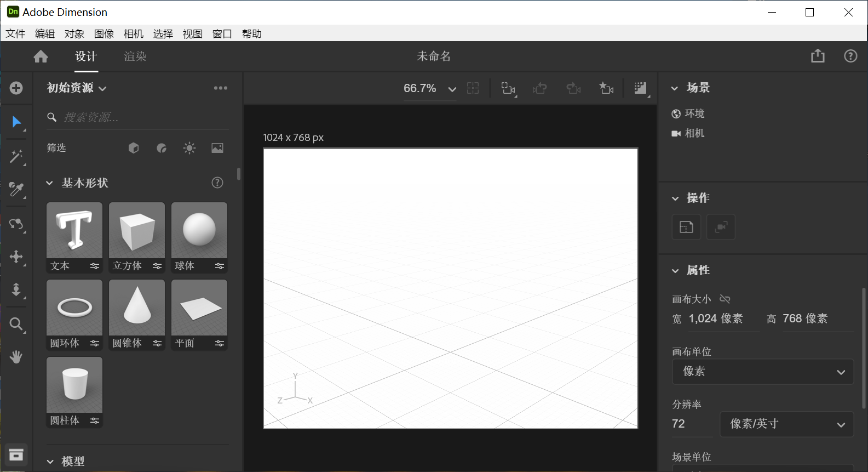Screen dimensions: 868x472
Task: Open the starter assets dropdown
Action: 77,88
